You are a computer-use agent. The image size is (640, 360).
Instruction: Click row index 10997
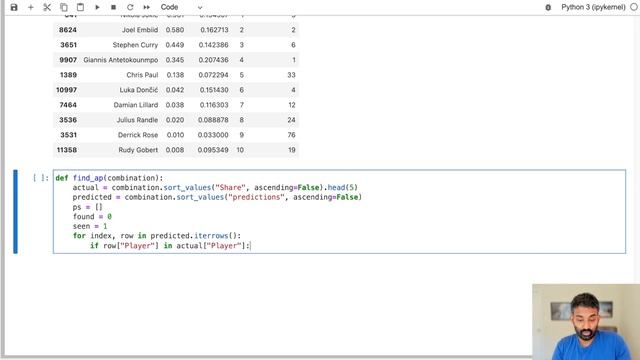pyautogui.click(x=67, y=90)
